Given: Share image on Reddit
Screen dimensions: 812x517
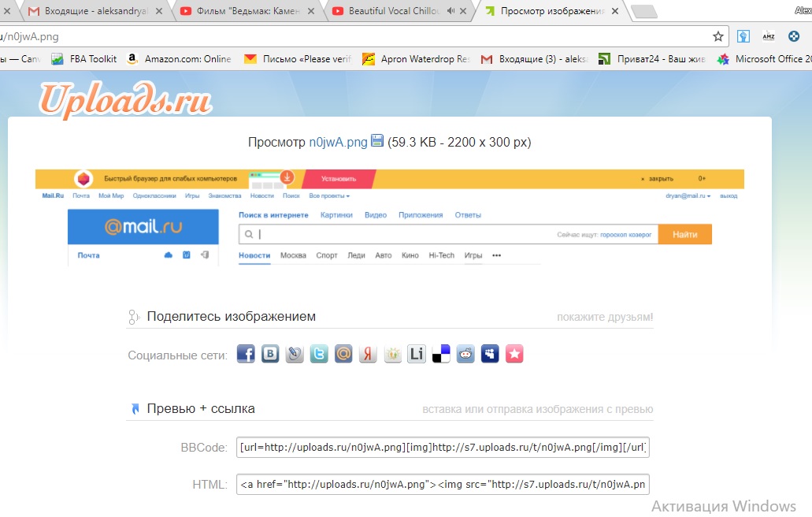Looking at the screenshot, I should click(x=465, y=354).
